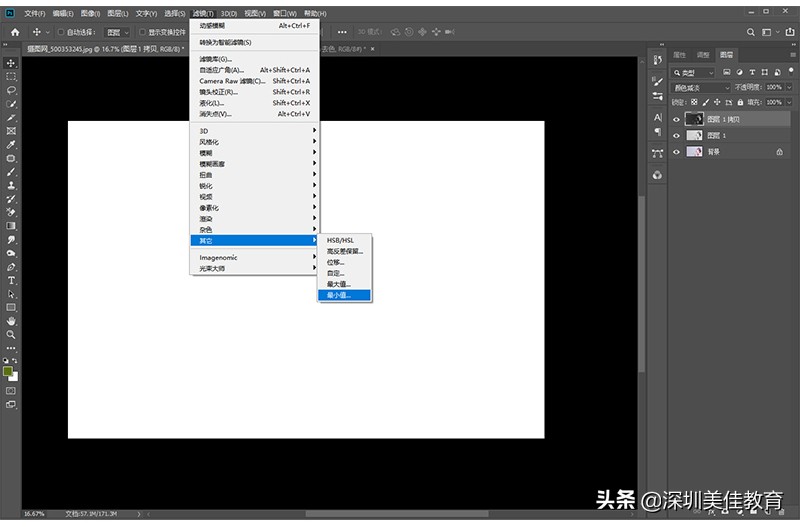This screenshot has height=527, width=800.
Task: Hide the 图层 1 layer eye
Action: (x=677, y=136)
